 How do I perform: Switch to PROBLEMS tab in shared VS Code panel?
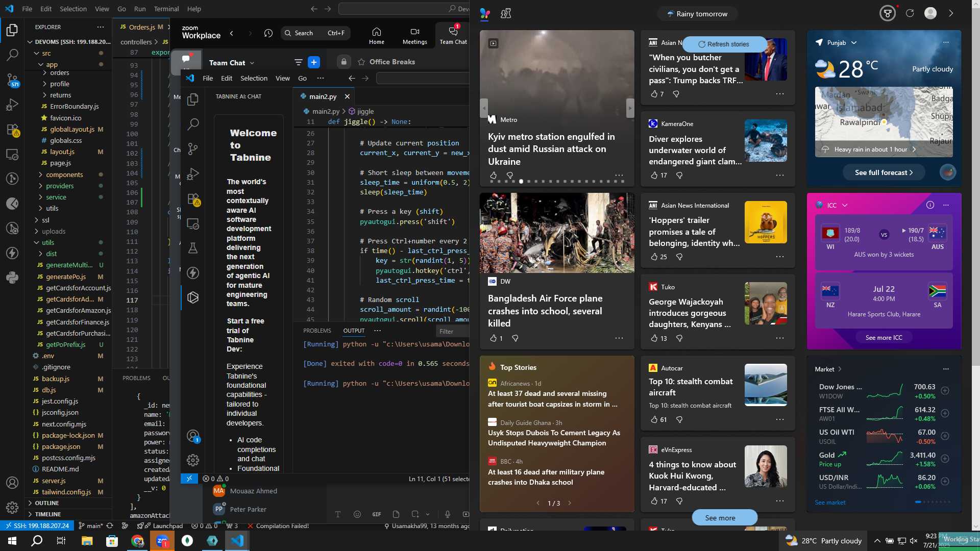[x=317, y=331]
